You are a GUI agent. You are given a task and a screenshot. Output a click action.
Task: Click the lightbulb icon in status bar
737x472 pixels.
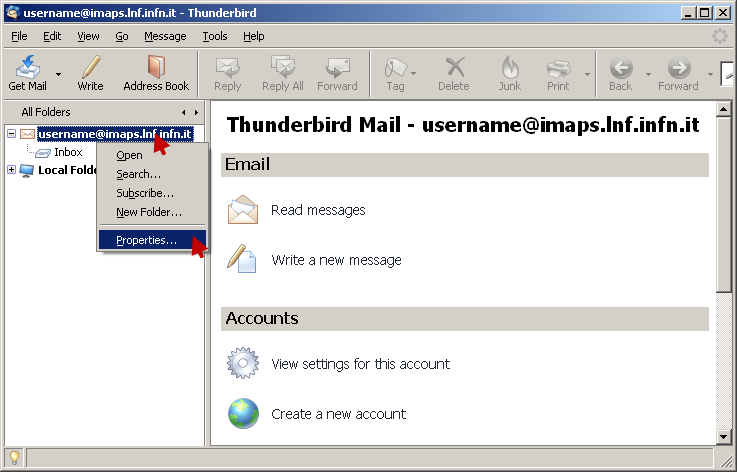point(14,457)
